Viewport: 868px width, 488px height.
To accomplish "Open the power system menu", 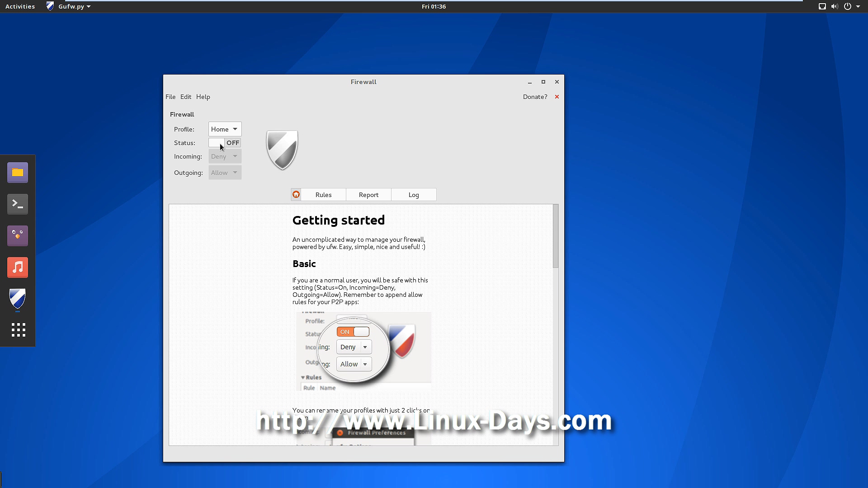I will tap(848, 6).
